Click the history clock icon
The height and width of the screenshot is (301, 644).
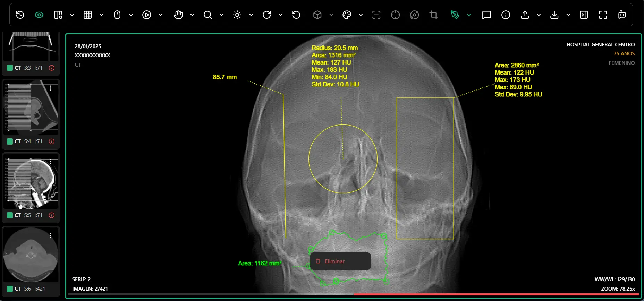click(20, 15)
